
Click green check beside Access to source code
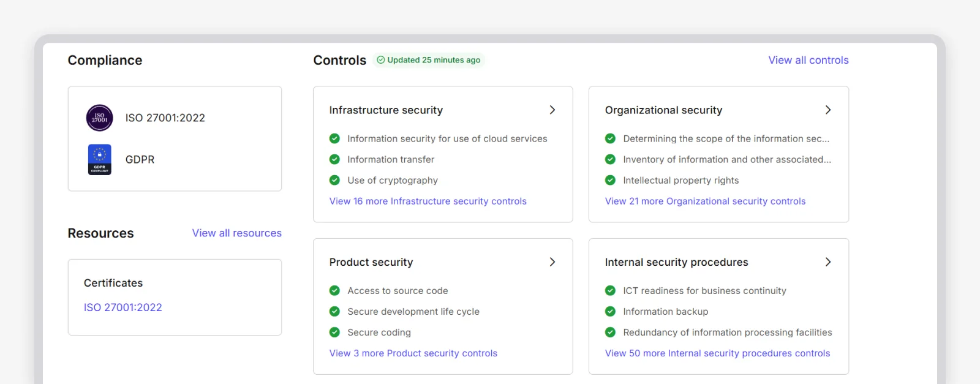334,290
